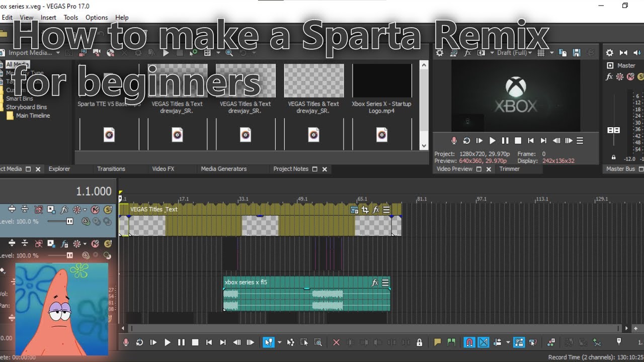Open event FX on VEGAS Titles _Text clip
The height and width of the screenshot is (362, 644).
pos(376,210)
